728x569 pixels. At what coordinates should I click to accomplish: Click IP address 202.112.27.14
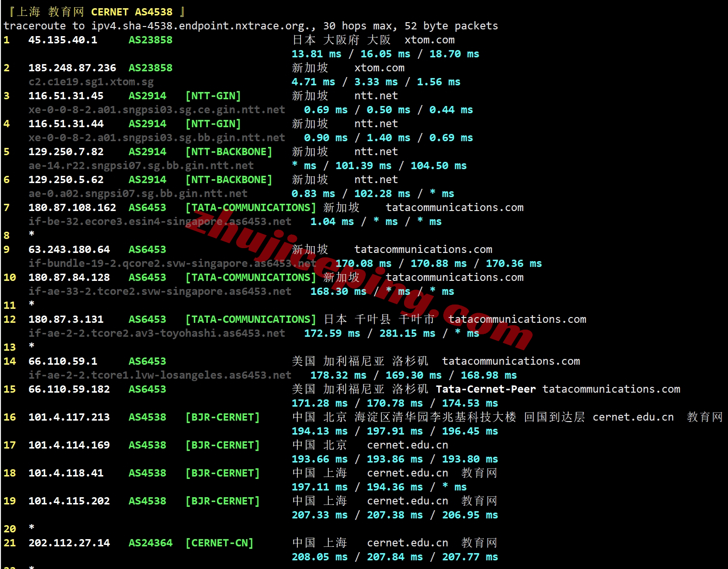click(69, 543)
